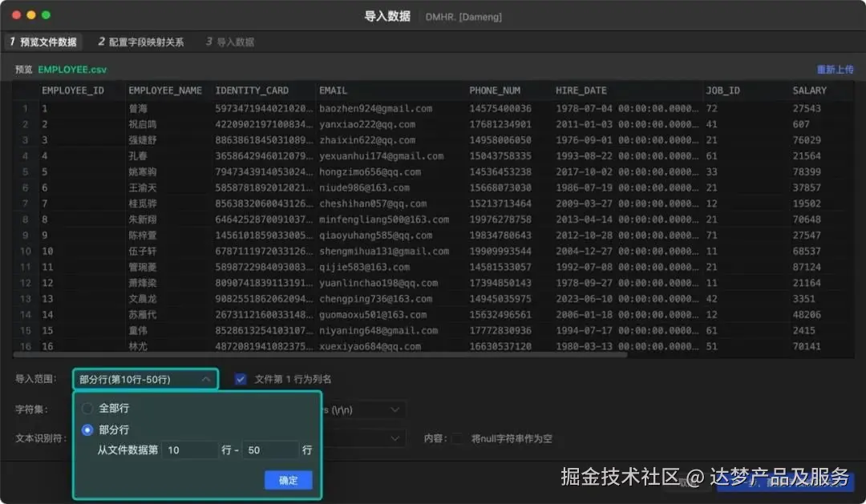Select the 全部行 radio option

[x=87, y=409]
